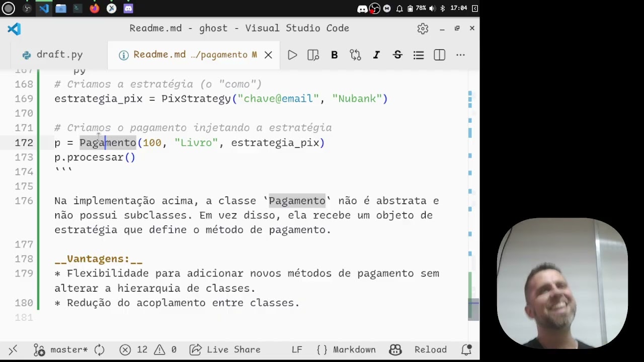The width and height of the screenshot is (644, 362).
Task: Toggle strikethrough formatting in the editor toolbar
Action: click(x=397, y=55)
